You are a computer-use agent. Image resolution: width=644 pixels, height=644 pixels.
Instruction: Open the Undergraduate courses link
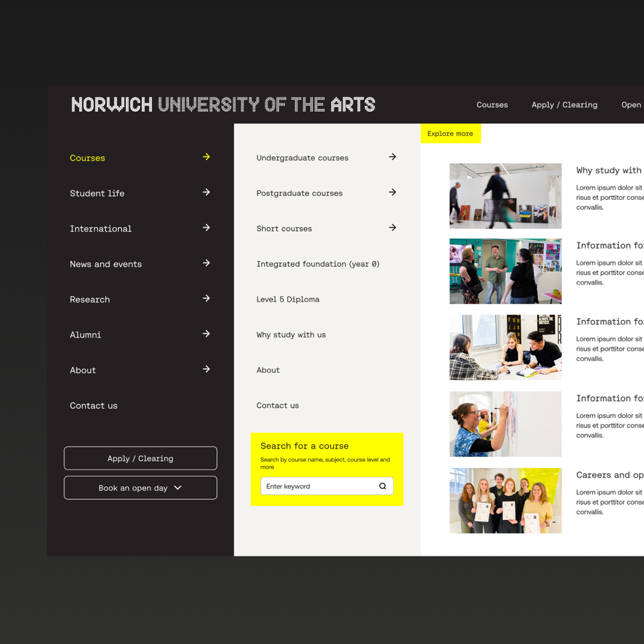click(x=302, y=158)
